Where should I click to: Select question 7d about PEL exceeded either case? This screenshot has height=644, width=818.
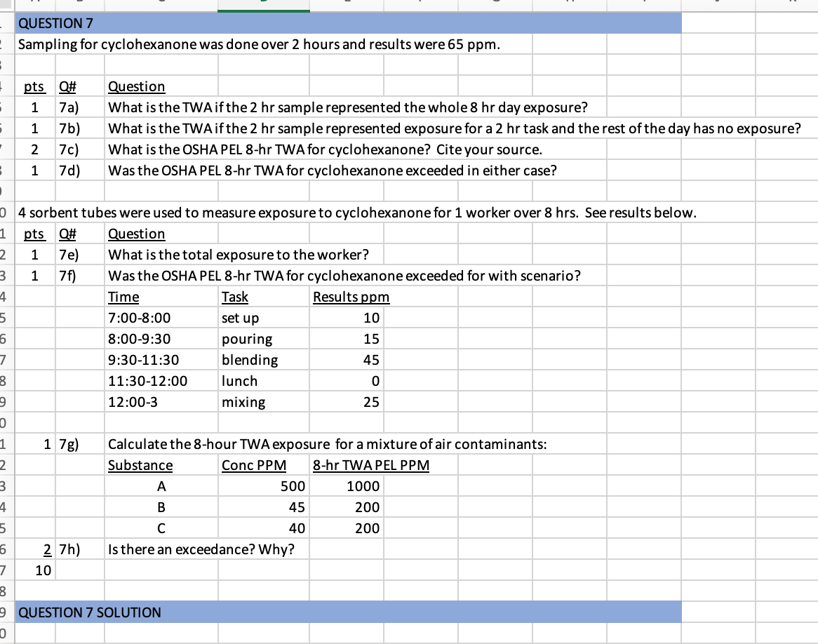(333, 170)
